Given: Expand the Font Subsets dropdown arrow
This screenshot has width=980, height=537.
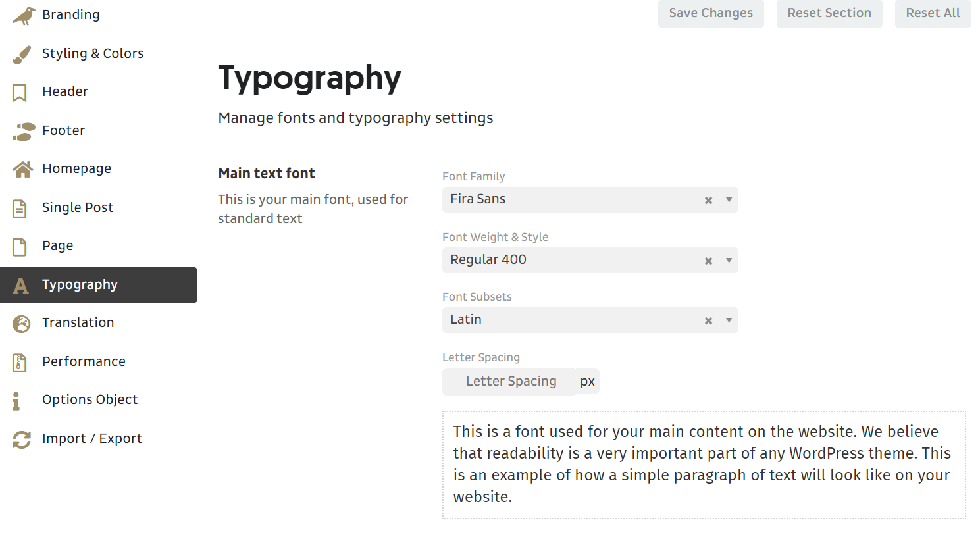Looking at the screenshot, I should click(x=729, y=320).
